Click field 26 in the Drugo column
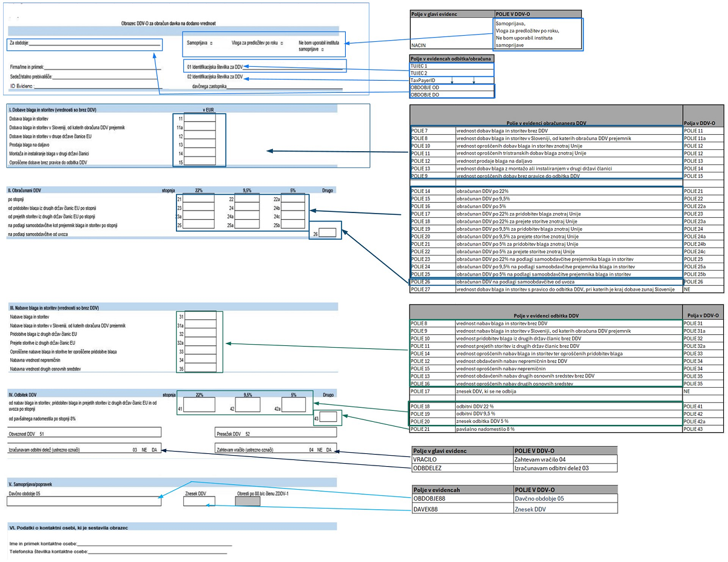This screenshot has height=562, width=728. pos(327,232)
